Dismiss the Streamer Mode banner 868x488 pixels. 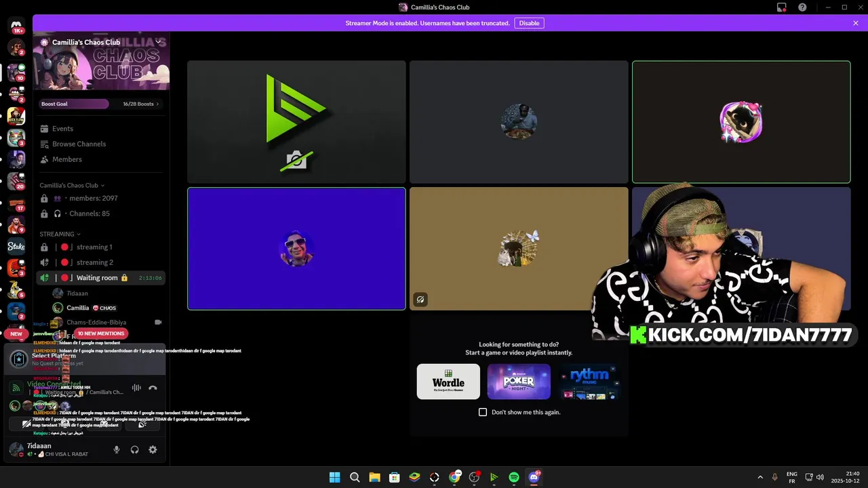tap(856, 23)
